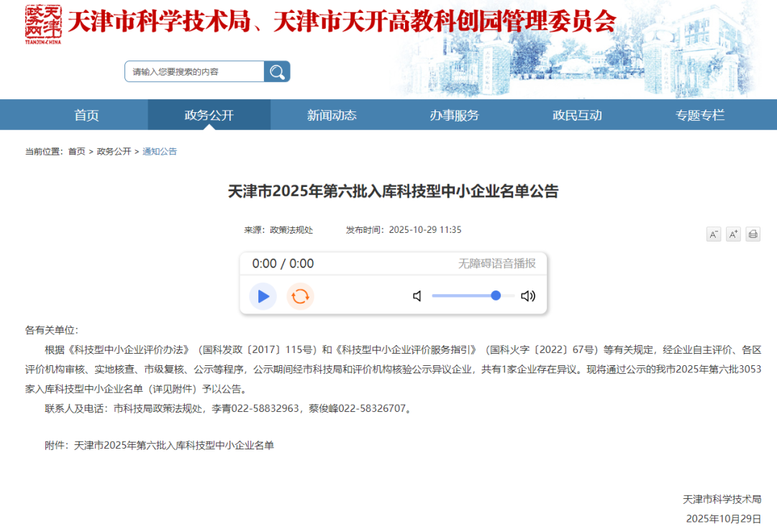Click the print article icon

tap(753, 234)
